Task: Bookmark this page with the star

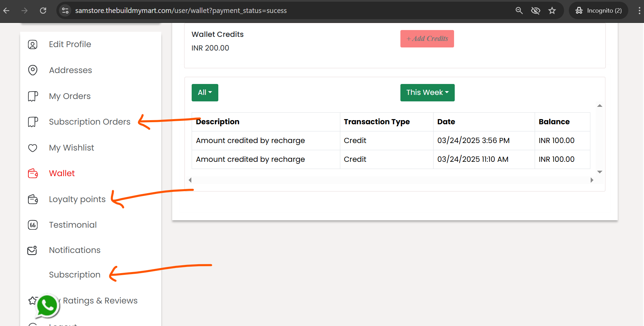Action: (x=552, y=11)
